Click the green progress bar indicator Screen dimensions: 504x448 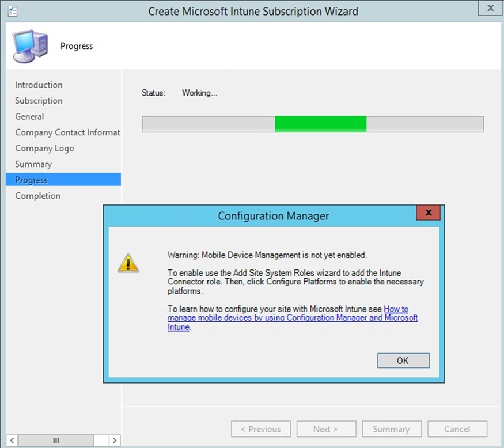coord(320,124)
